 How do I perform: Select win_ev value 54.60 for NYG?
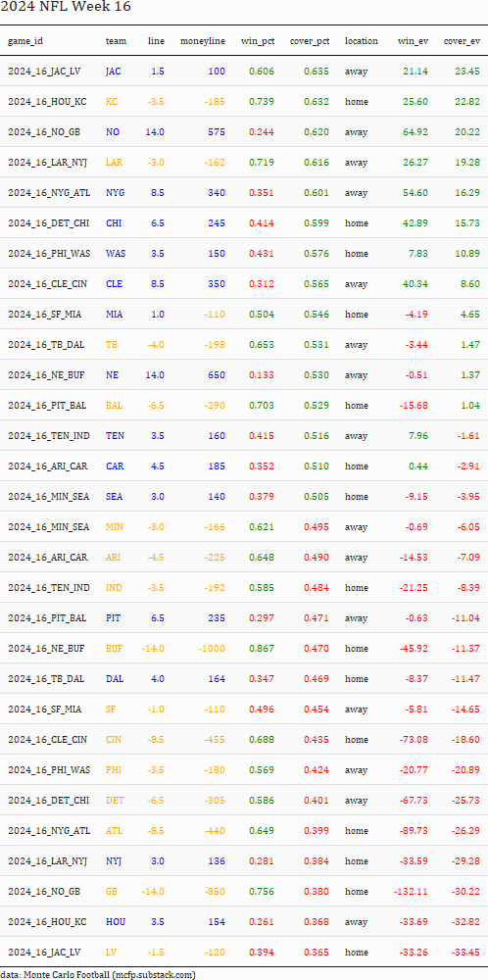click(x=415, y=192)
